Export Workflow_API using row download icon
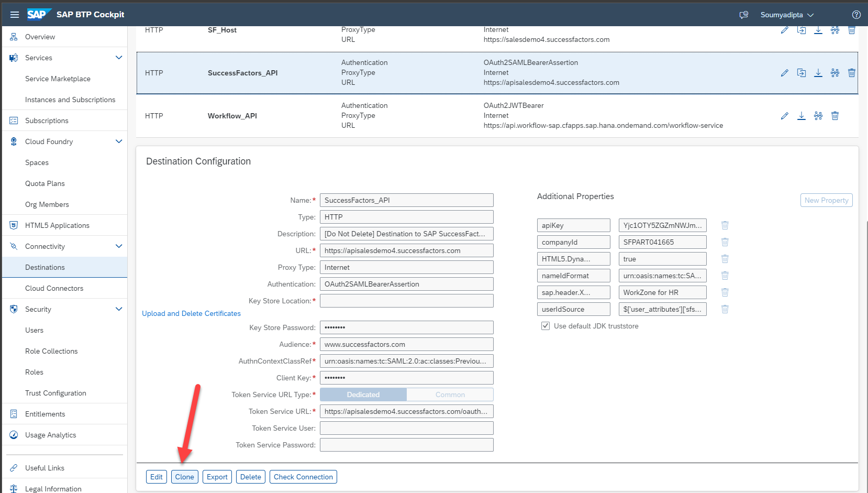This screenshot has height=493, width=868. (802, 116)
